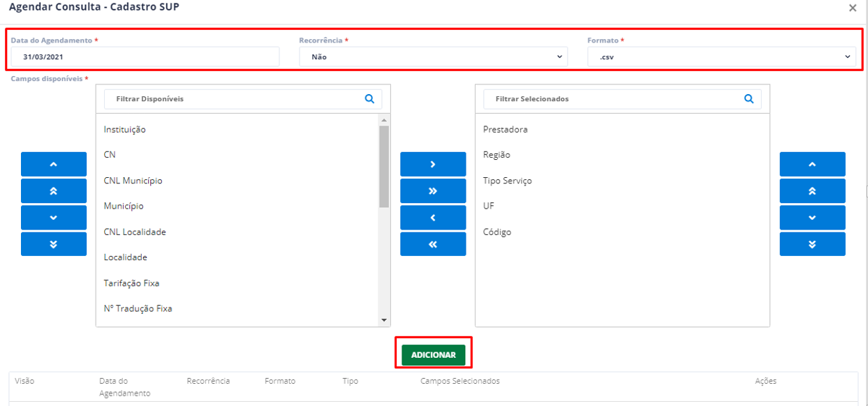Move selected-list item to the bottom
868x406 pixels.
coord(812,244)
